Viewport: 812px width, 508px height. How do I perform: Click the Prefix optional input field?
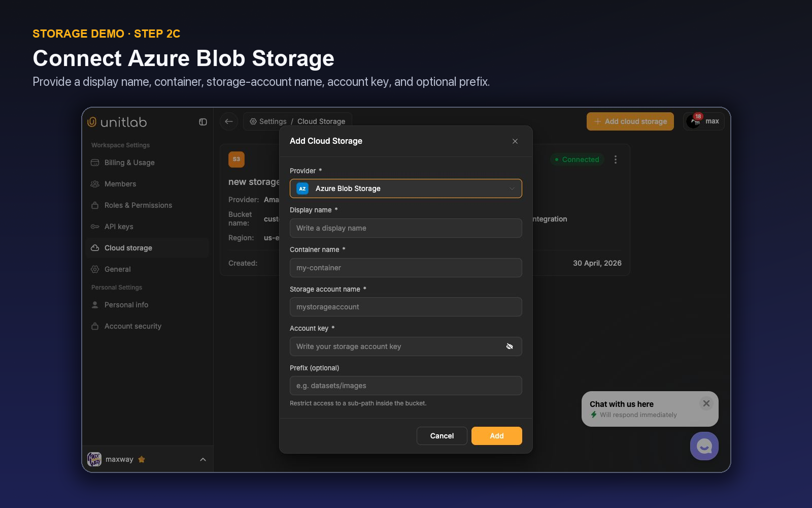[406, 386]
